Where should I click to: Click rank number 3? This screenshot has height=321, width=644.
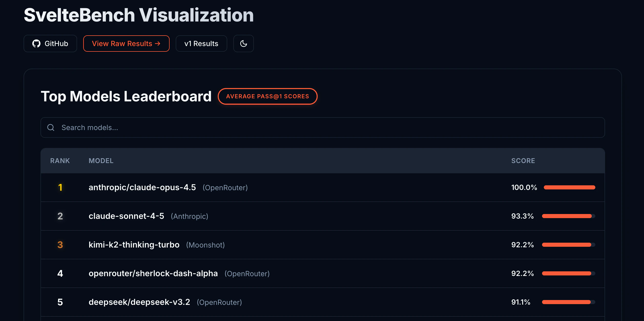pyautogui.click(x=60, y=245)
